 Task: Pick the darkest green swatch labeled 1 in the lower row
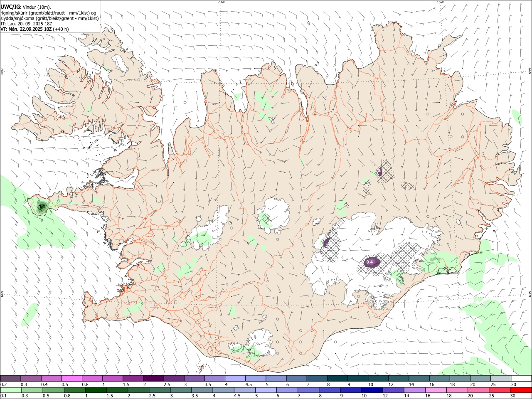click(x=96, y=390)
